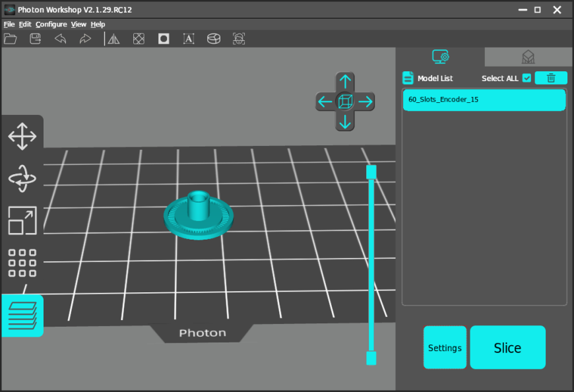Click the top layer slider handle
The height and width of the screenshot is (392, 574).
point(371,172)
